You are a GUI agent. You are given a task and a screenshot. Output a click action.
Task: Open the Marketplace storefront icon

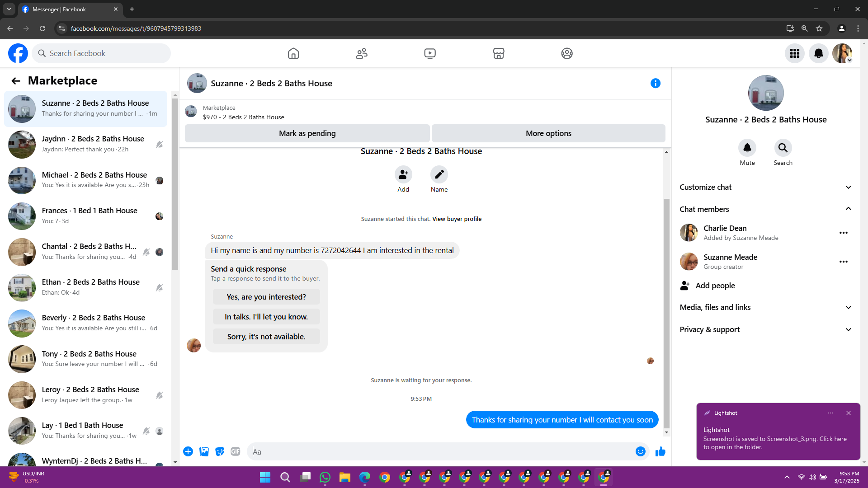[499, 53]
